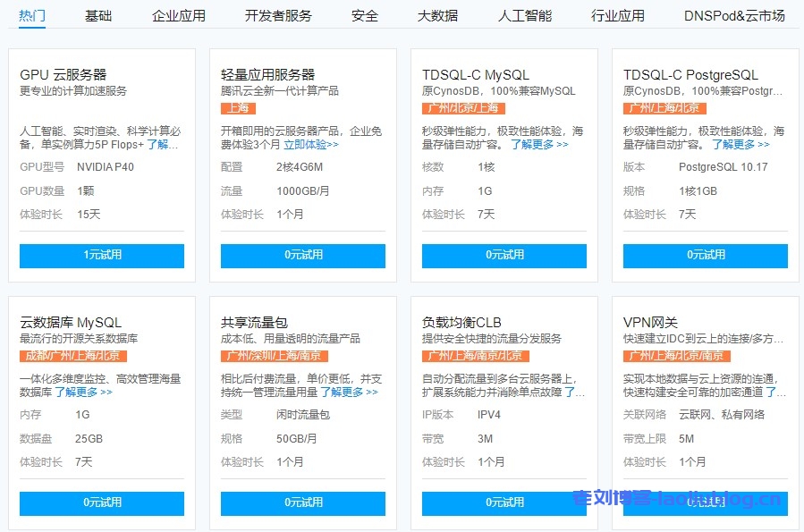Start 0元试用 for 轻量应用服务器
Screen dimensions: 804x532
click(x=303, y=255)
